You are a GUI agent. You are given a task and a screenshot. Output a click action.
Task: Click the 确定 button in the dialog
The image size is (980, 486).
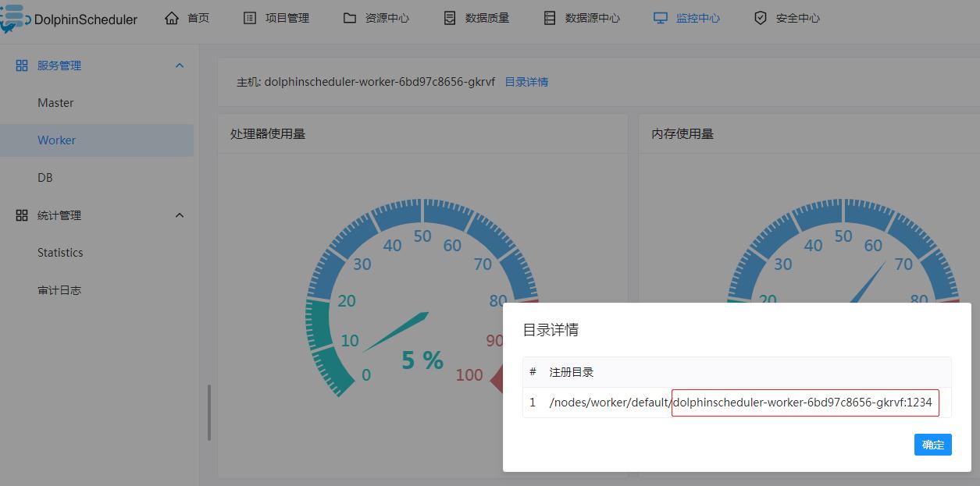click(x=932, y=445)
